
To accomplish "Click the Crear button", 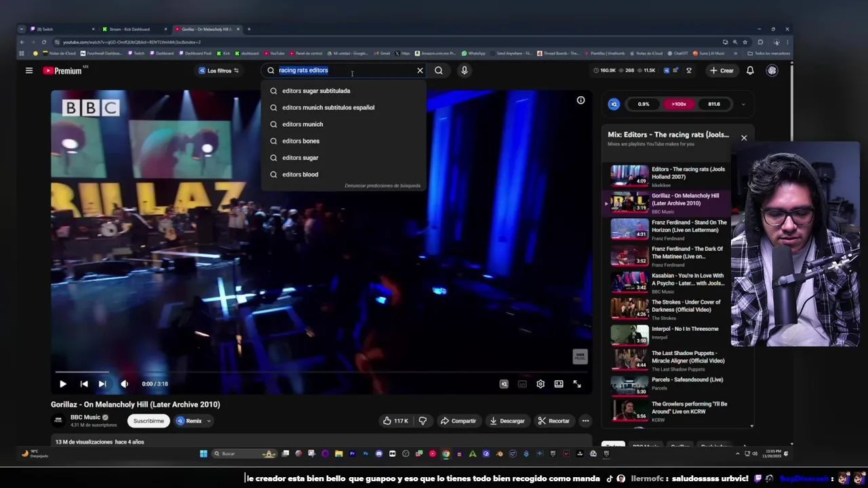I will tap(722, 70).
